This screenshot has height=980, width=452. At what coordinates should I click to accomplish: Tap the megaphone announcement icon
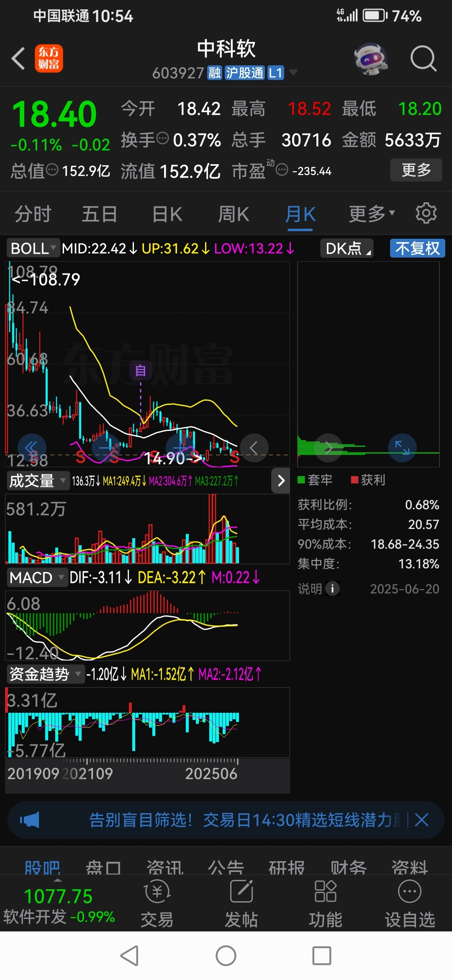click(30, 820)
